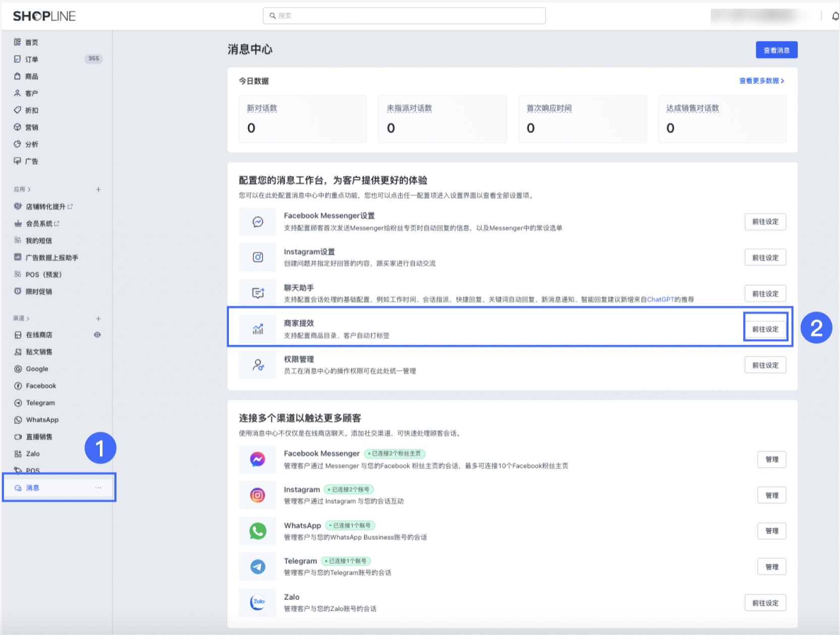Open the more options menu beside 消息
The image size is (840, 635).
[98, 487]
